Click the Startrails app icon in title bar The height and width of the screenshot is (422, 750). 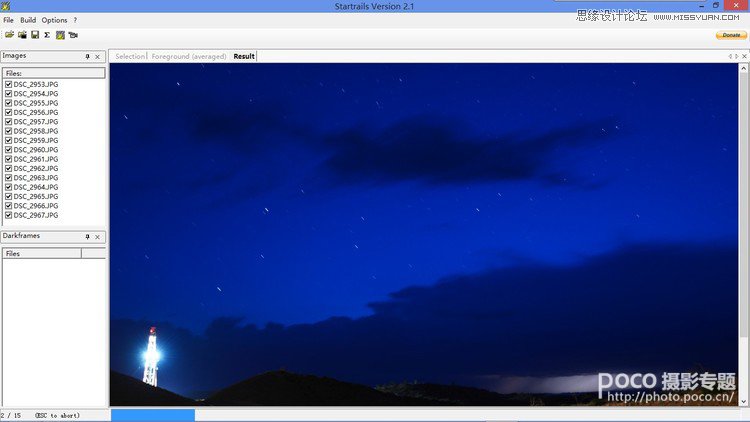tap(6, 6)
